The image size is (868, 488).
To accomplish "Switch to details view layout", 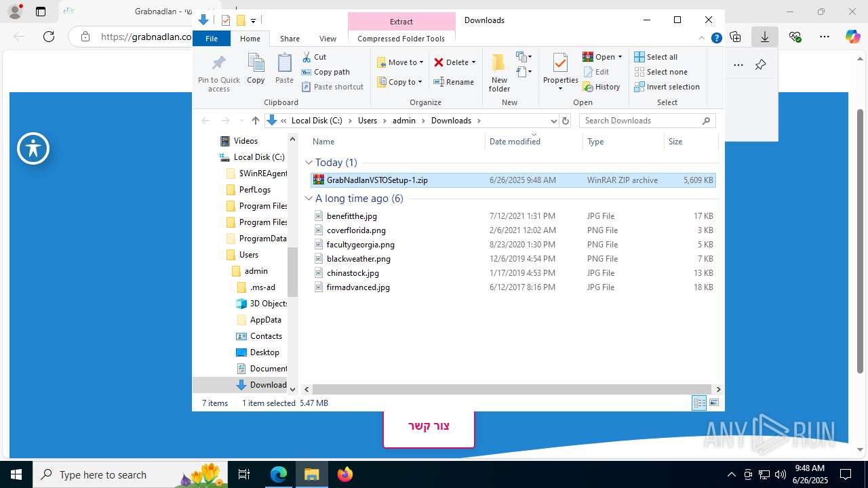I will click(x=699, y=403).
